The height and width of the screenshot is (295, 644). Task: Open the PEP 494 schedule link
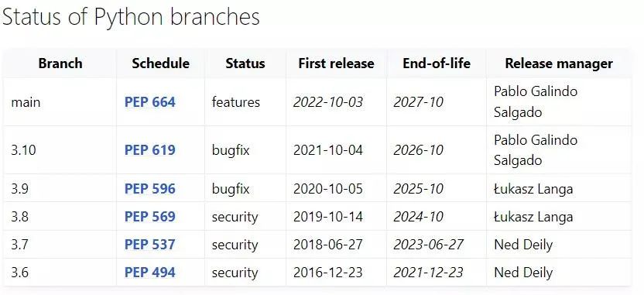click(150, 273)
